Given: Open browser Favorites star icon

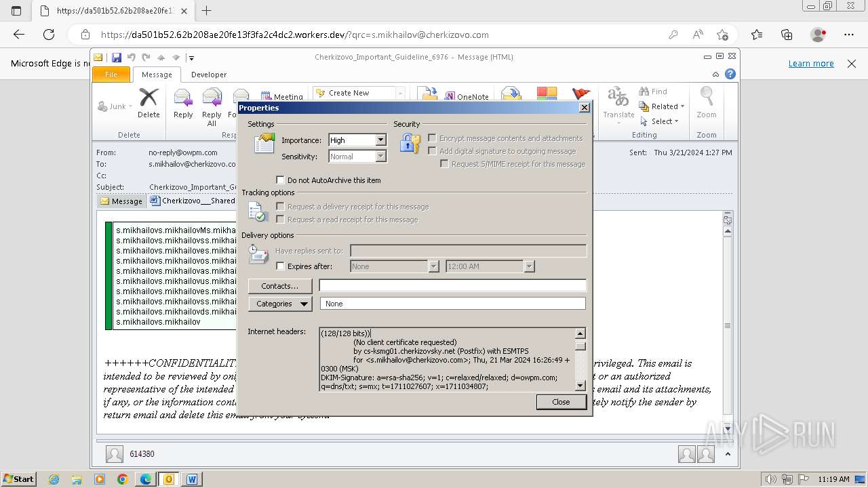Looking at the screenshot, I should click(x=757, y=35).
